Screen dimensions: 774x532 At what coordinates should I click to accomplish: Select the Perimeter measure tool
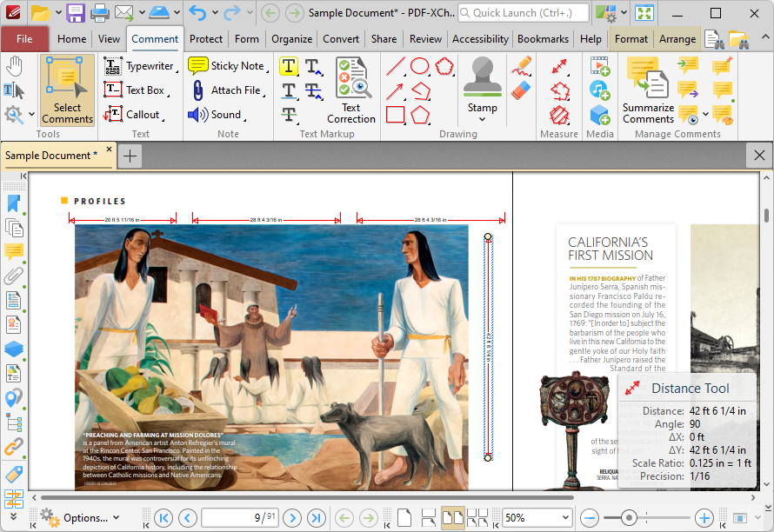point(559,90)
